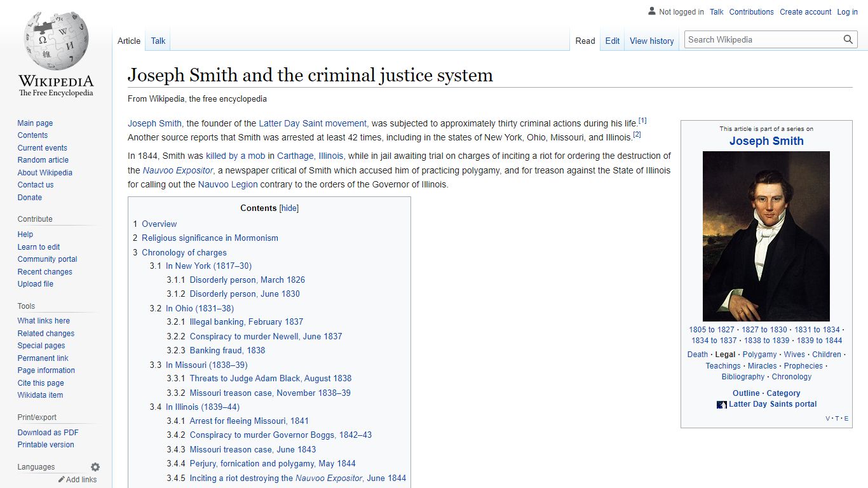Jump to Perjury, fornication and polygamy entry
Image resolution: width=868 pixels, height=488 pixels.
(273, 464)
